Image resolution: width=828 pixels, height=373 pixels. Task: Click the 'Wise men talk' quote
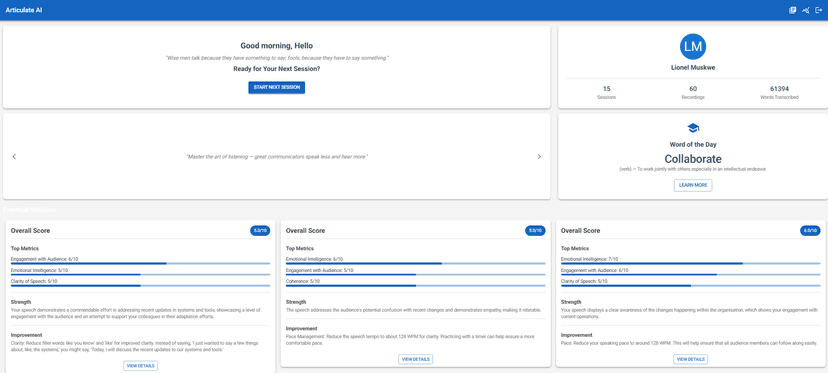click(277, 58)
